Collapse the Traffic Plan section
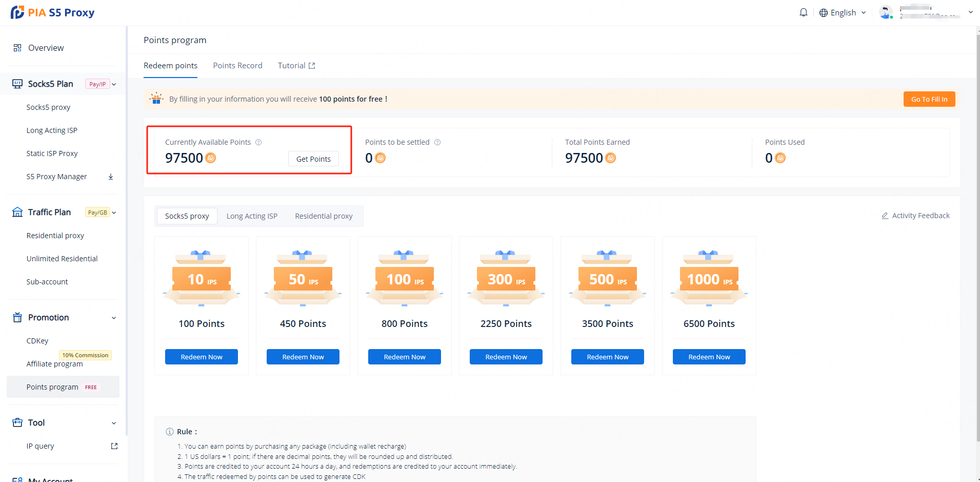Viewport: 980px width, 482px height. (x=114, y=213)
